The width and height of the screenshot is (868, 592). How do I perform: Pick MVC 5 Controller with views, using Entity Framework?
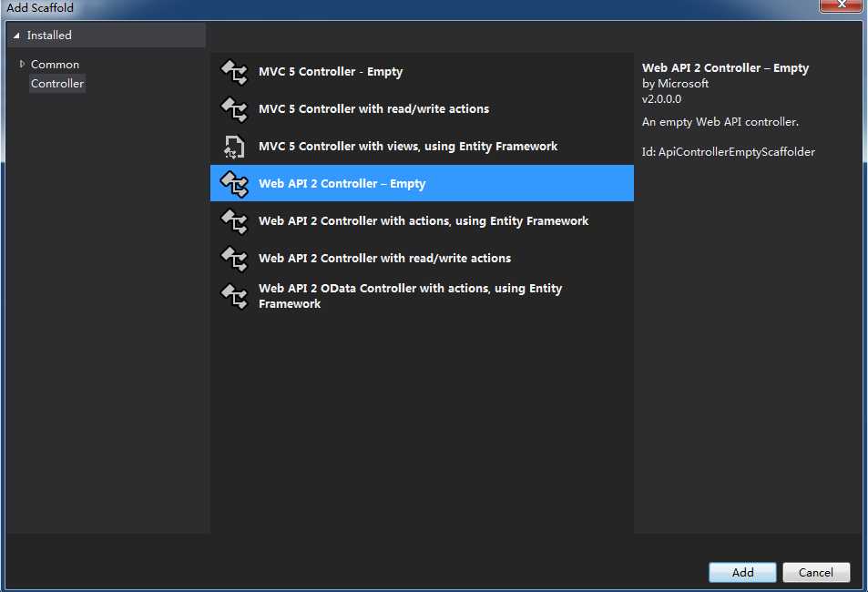(422, 147)
